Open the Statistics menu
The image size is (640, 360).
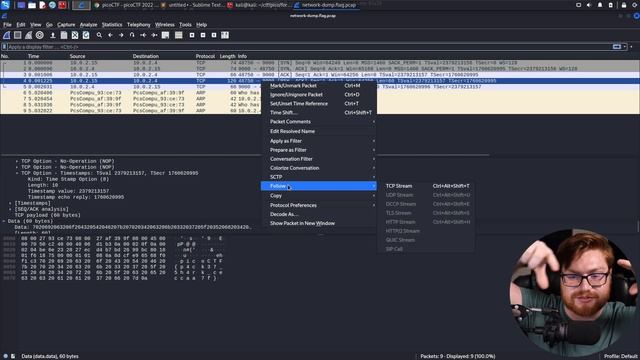112,24
